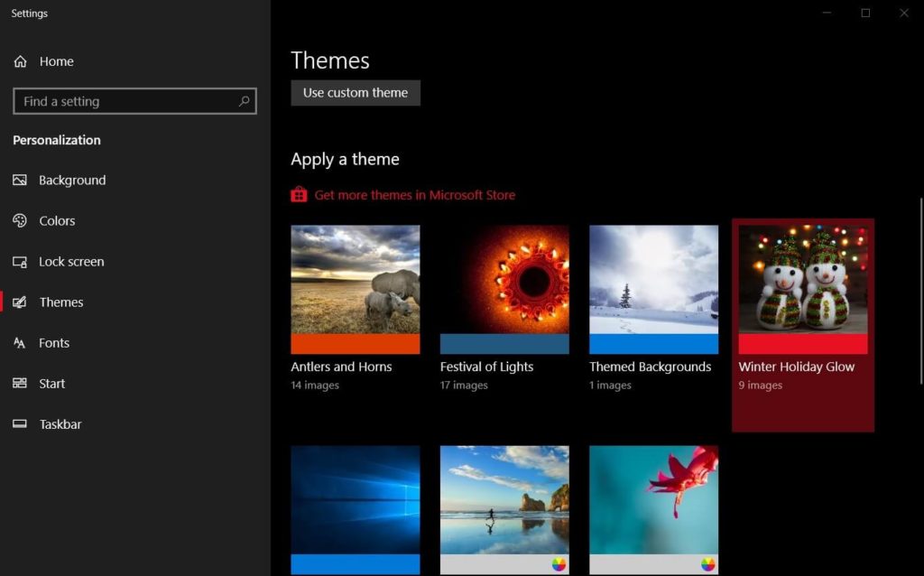Click inside the Find a setting field

(x=117, y=101)
